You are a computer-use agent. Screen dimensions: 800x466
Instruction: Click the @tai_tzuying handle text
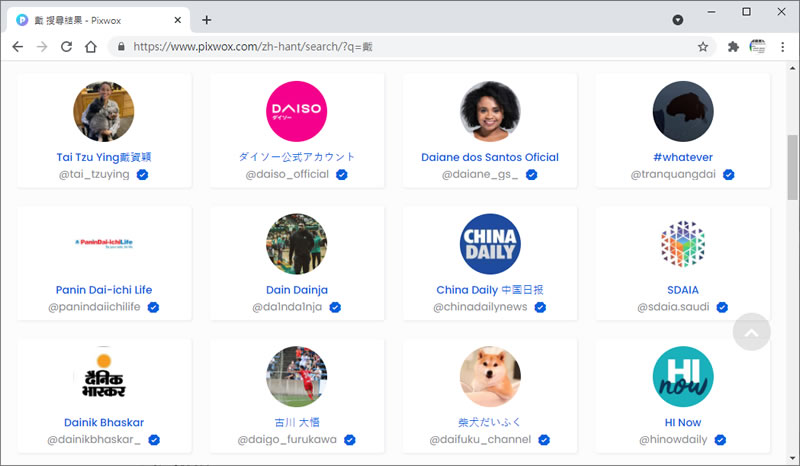[94, 174]
